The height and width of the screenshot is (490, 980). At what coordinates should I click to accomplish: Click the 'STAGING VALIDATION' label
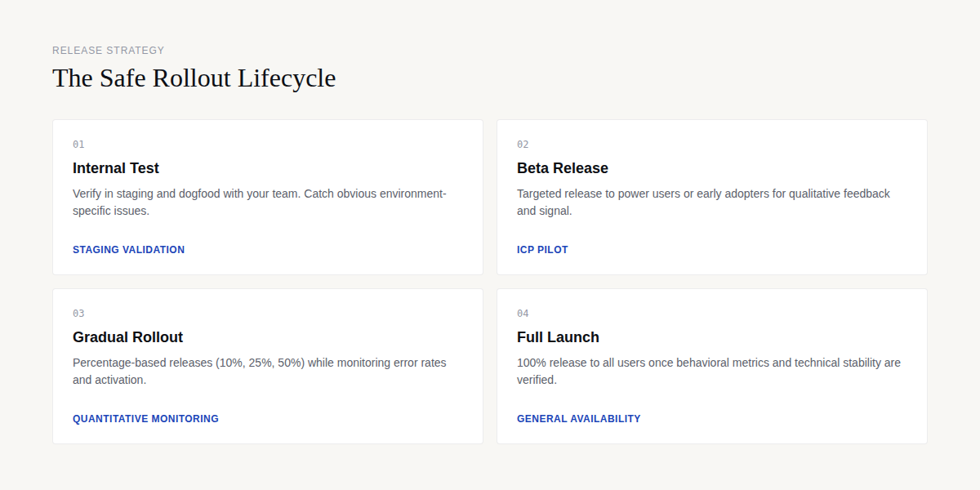[x=129, y=250]
